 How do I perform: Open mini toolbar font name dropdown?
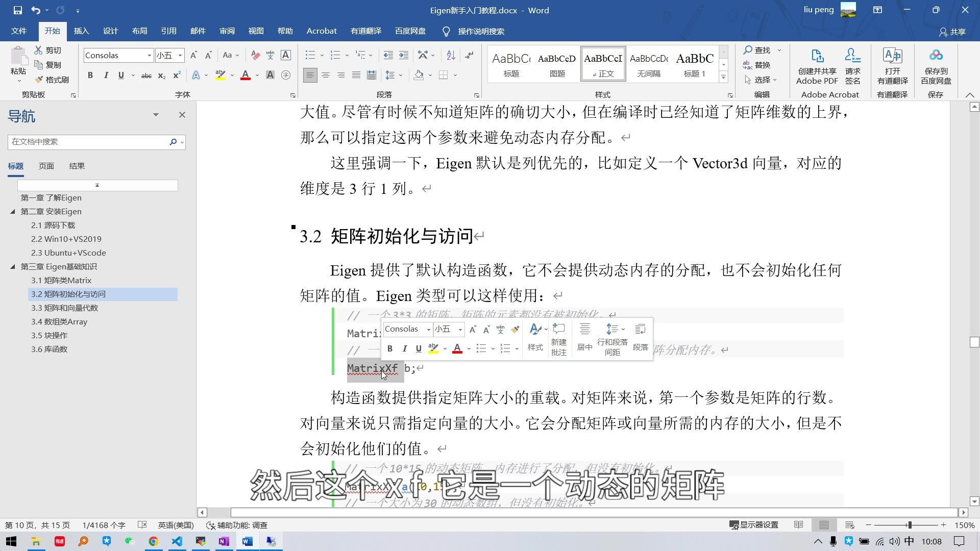click(428, 330)
